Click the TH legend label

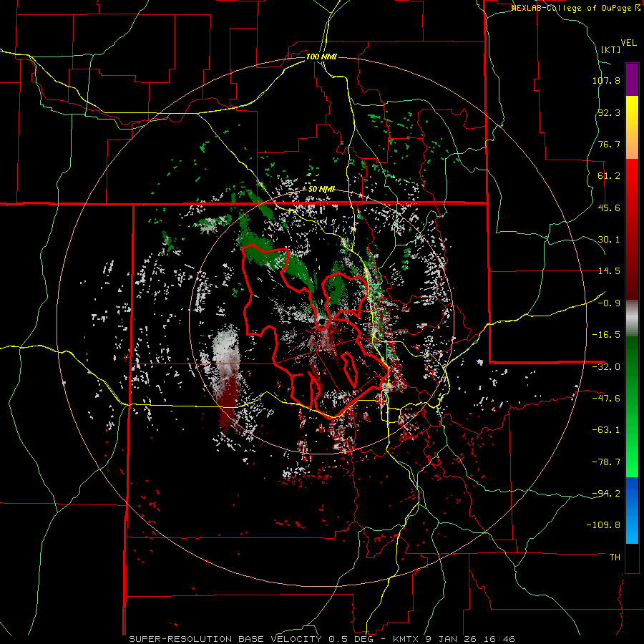point(615,557)
